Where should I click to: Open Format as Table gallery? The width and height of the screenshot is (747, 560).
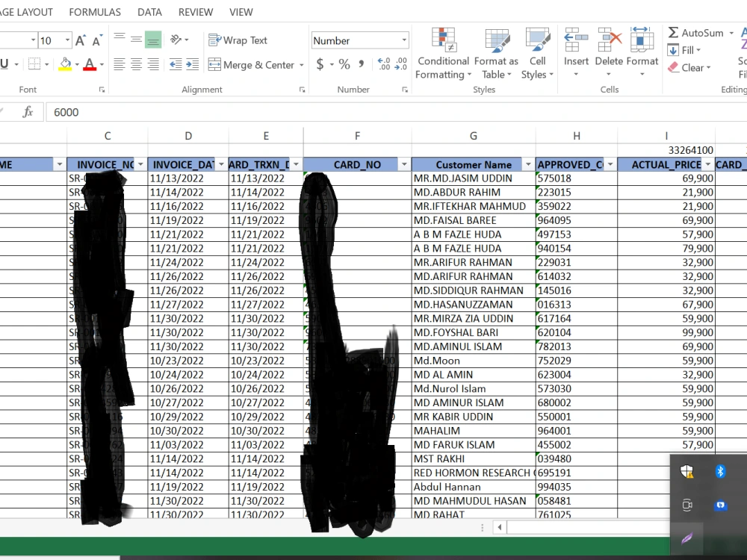[x=496, y=54]
